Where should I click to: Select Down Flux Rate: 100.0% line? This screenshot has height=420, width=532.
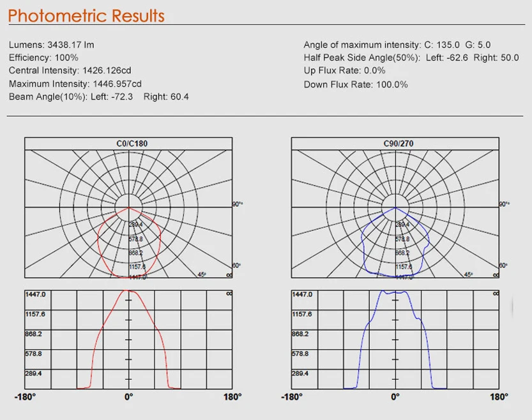point(356,84)
